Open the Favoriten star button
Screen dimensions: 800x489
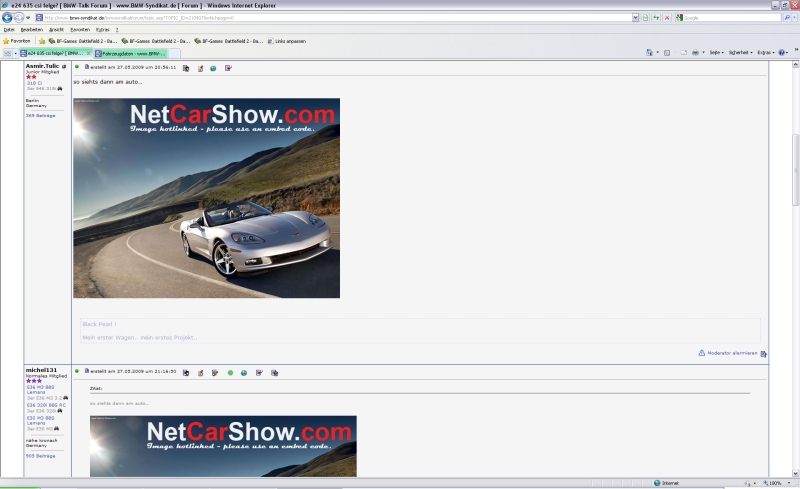click(17, 41)
